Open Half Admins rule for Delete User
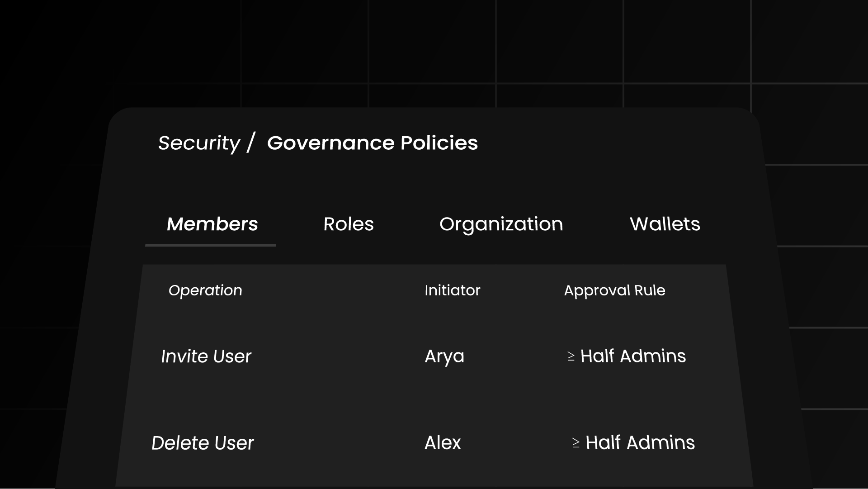The width and height of the screenshot is (868, 489). click(640, 443)
